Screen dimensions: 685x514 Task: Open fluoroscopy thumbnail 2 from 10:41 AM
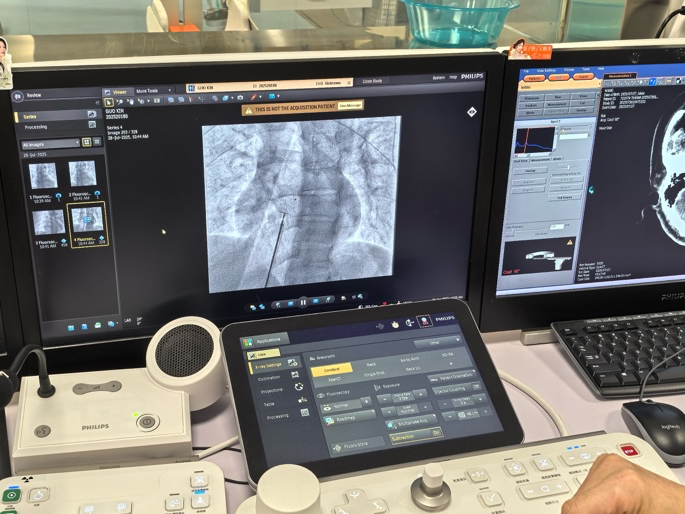[x=82, y=174]
